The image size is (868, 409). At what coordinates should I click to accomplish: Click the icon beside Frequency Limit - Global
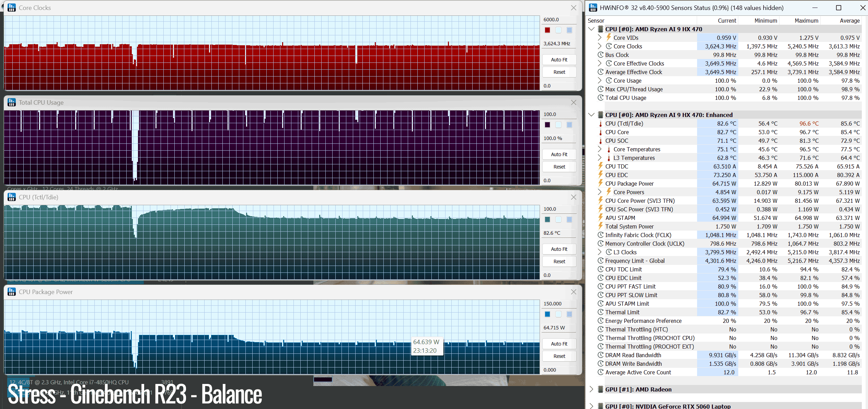click(x=600, y=261)
